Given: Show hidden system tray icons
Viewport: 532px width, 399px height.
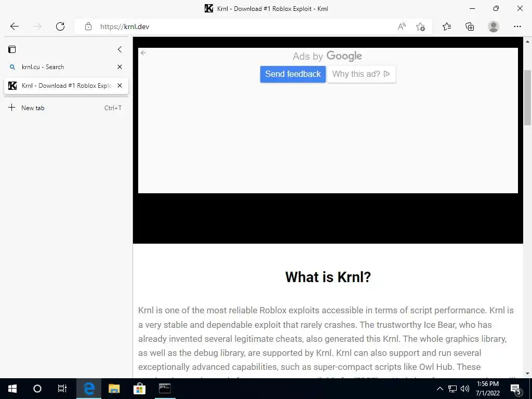Looking at the screenshot, I should coord(440,389).
